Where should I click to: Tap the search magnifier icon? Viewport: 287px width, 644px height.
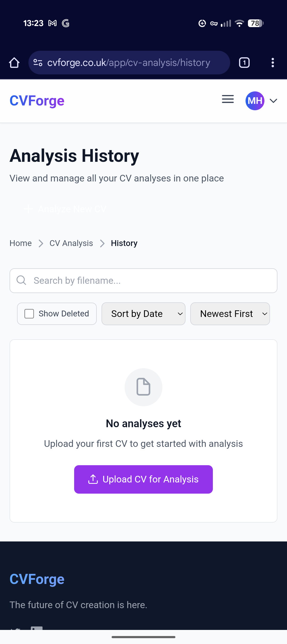coord(21,280)
